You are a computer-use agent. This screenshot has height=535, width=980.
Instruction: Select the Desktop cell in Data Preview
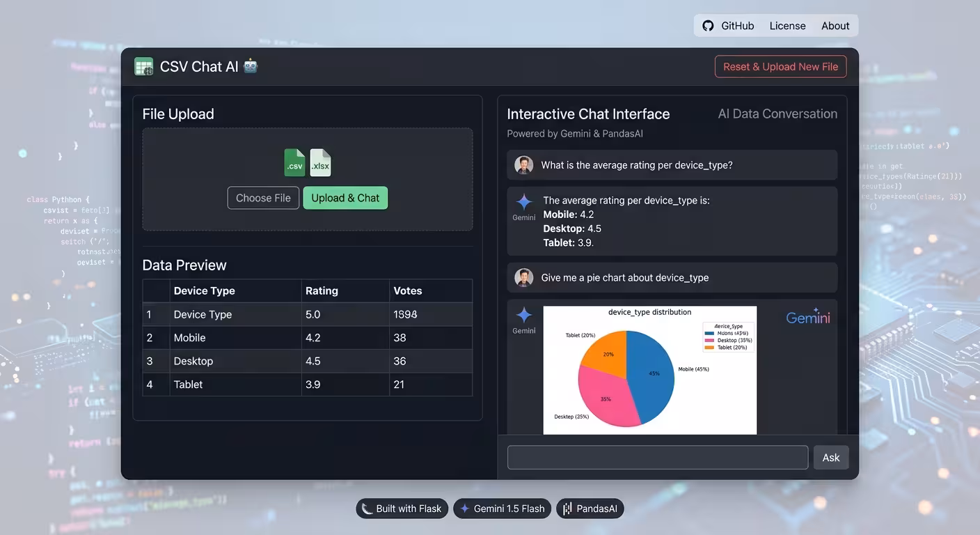point(235,361)
